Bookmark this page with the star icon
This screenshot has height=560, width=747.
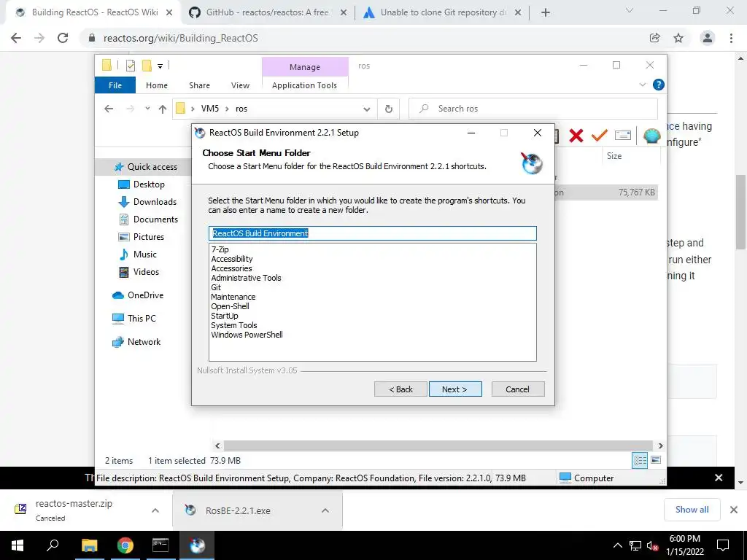click(678, 38)
